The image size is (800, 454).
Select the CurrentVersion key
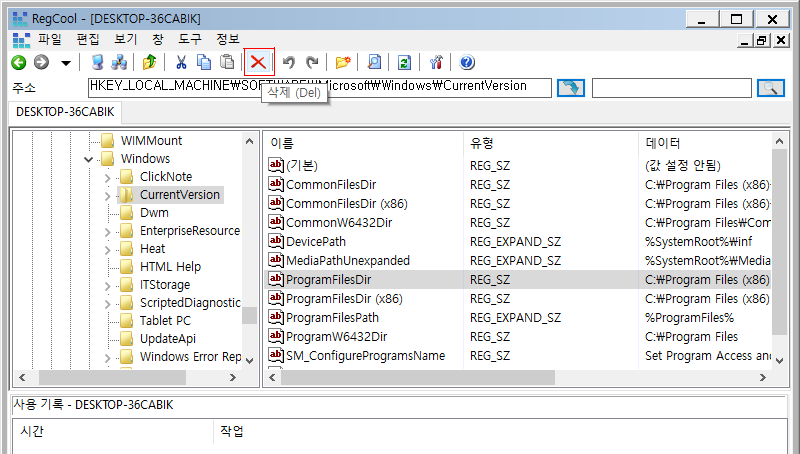[x=180, y=195]
